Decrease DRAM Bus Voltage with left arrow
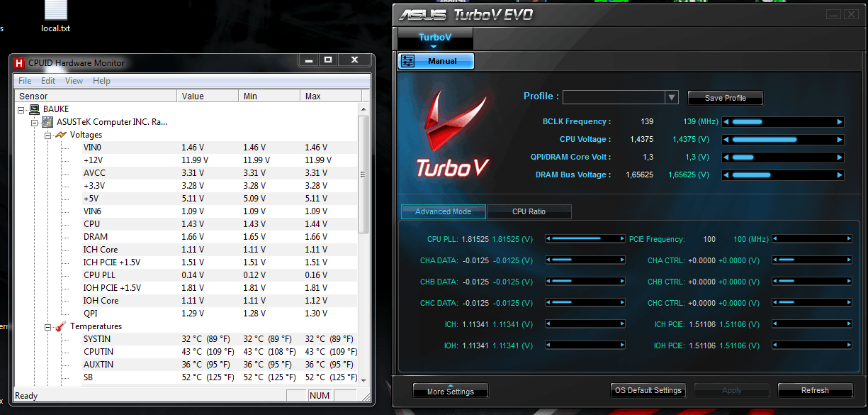Viewport: 868px width, 415px height. pos(726,175)
